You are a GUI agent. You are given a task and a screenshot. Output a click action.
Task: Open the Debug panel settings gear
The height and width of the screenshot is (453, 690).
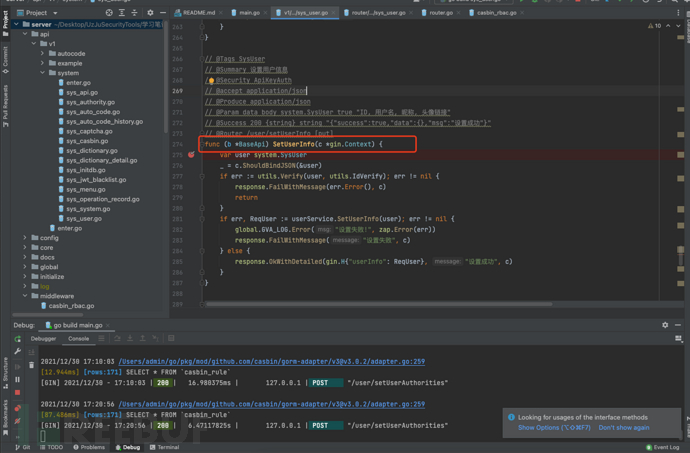tap(665, 325)
